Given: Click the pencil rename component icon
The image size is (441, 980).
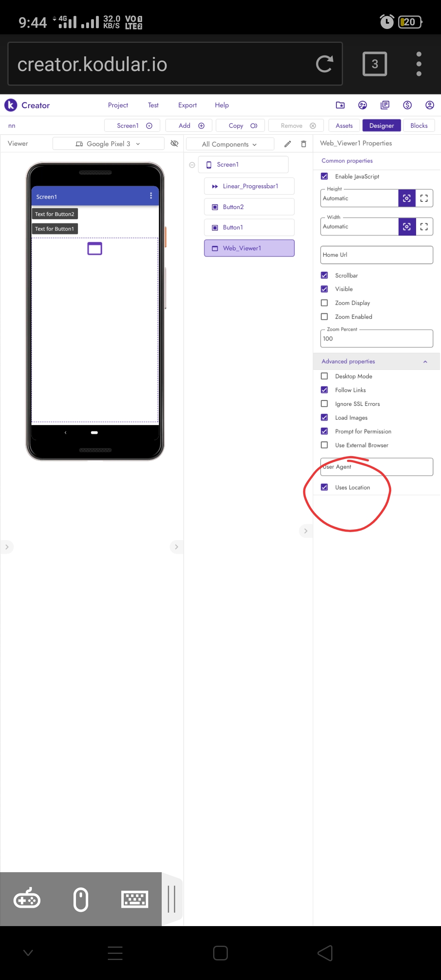Looking at the screenshot, I should point(287,144).
